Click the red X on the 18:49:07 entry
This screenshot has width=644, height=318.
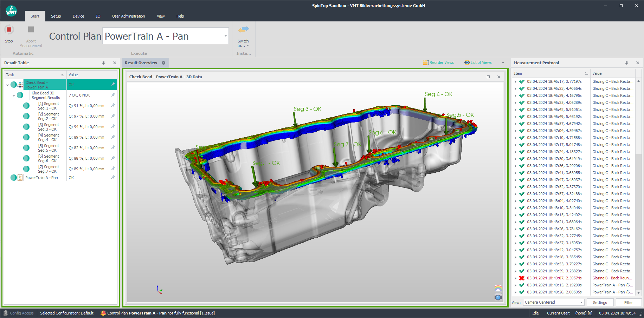pos(522,278)
